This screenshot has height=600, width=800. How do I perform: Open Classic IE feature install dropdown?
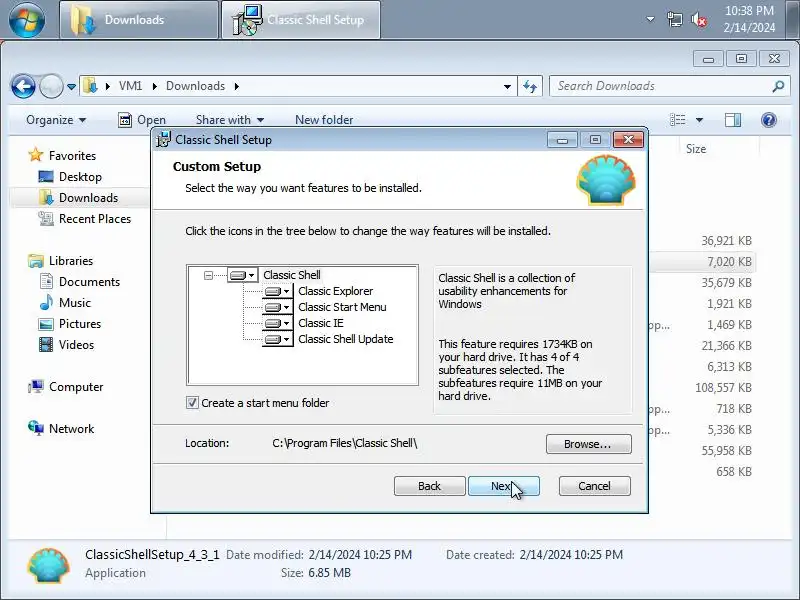click(x=278, y=323)
